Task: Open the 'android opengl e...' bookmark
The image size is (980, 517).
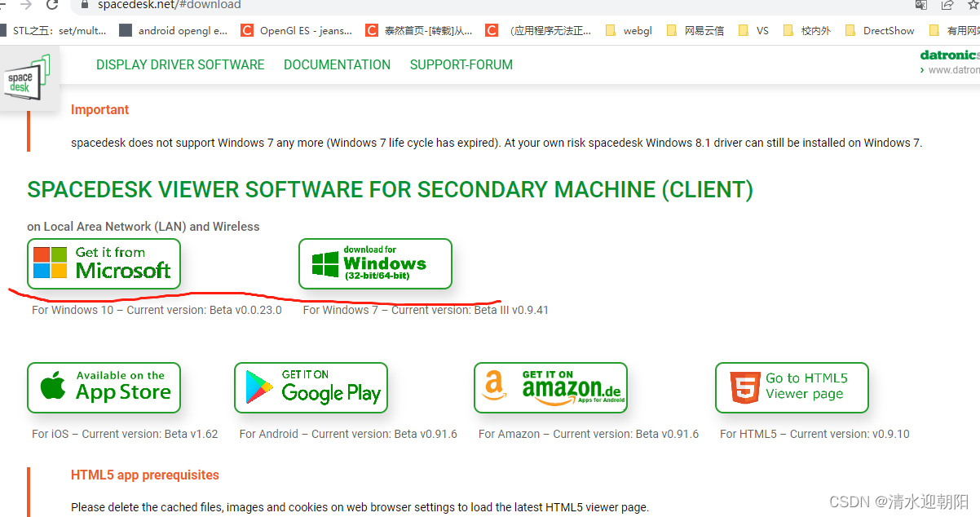Action: pyautogui.click(x=174, y=31)
